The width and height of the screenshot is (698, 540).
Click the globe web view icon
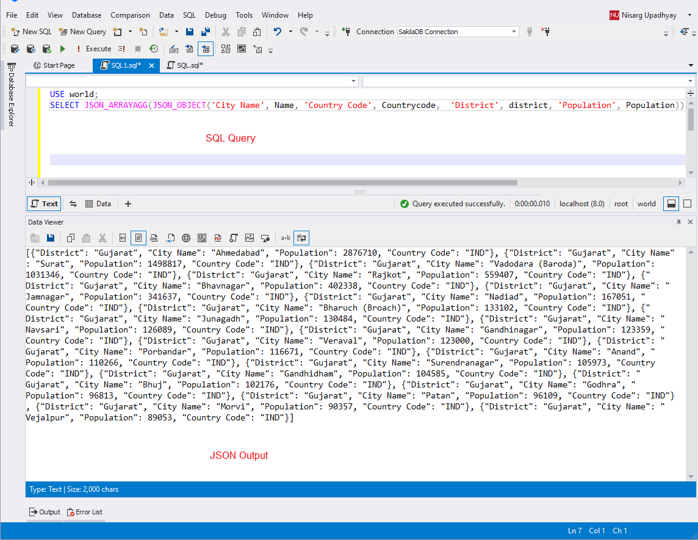click(186, 238)
